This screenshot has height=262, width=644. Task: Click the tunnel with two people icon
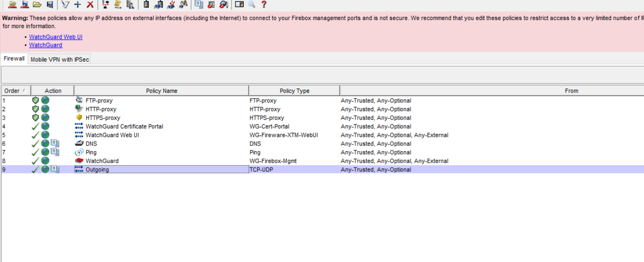tap(183, 4)
